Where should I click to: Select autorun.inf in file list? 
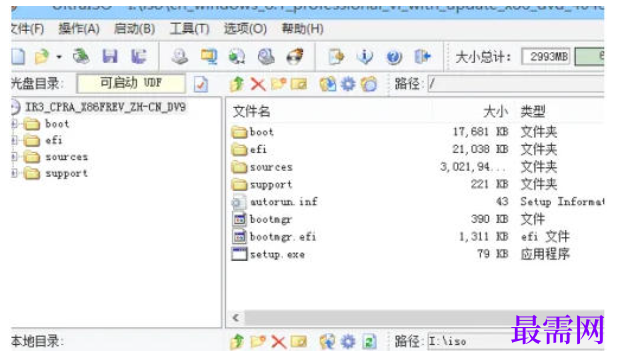coord(284,202)
